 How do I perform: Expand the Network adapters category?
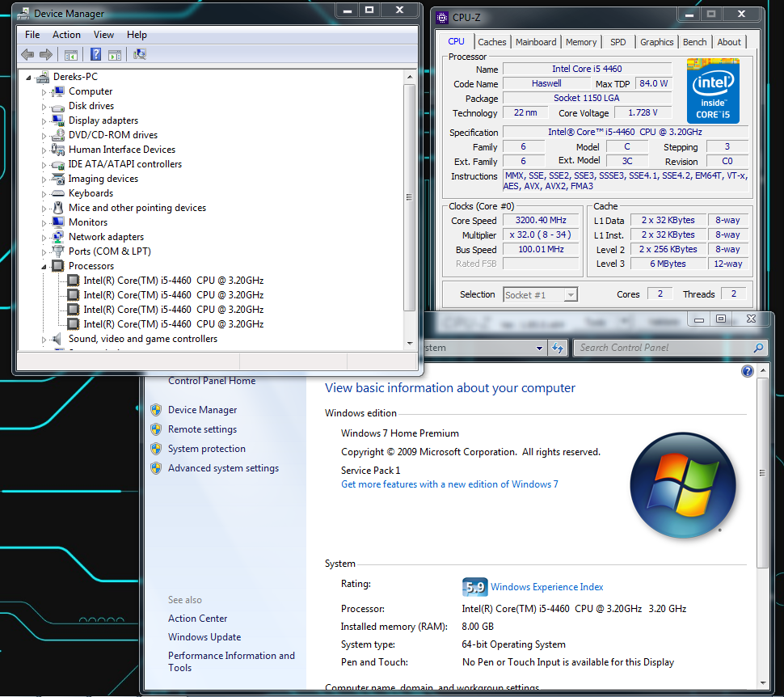(44, 238)
